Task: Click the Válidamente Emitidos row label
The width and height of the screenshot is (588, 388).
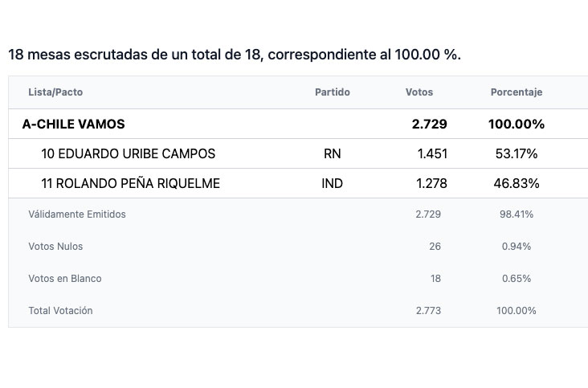Action: [77, 214]
